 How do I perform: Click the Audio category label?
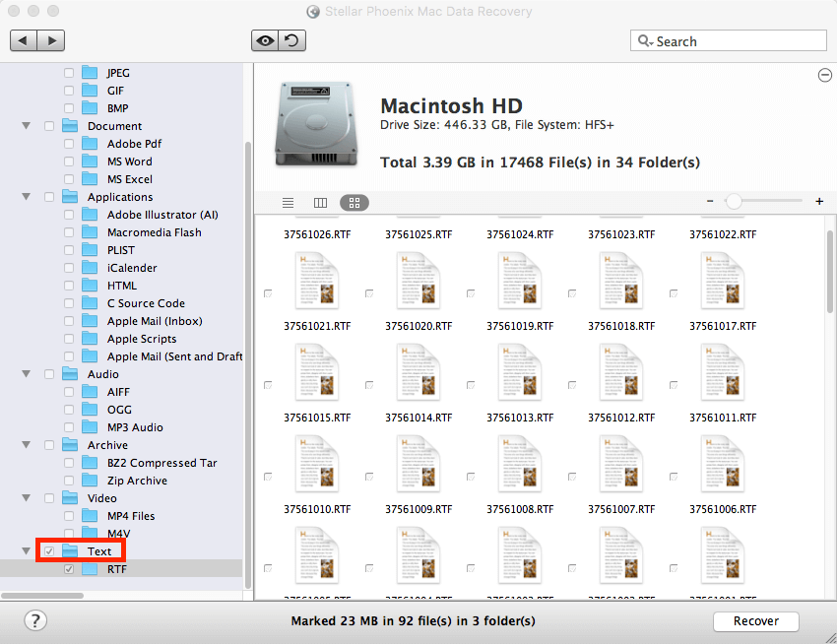point(103,374)
